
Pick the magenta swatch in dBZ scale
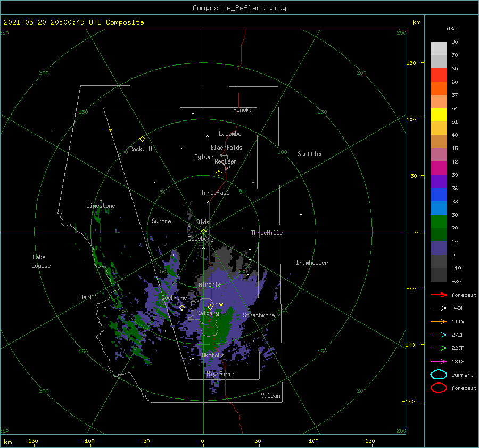[x=439, y=168]
